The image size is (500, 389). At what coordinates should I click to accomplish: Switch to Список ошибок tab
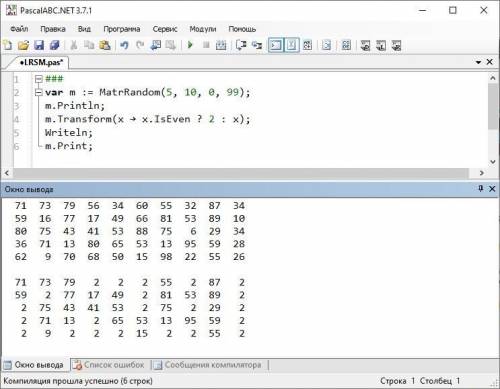coord(110,365)
